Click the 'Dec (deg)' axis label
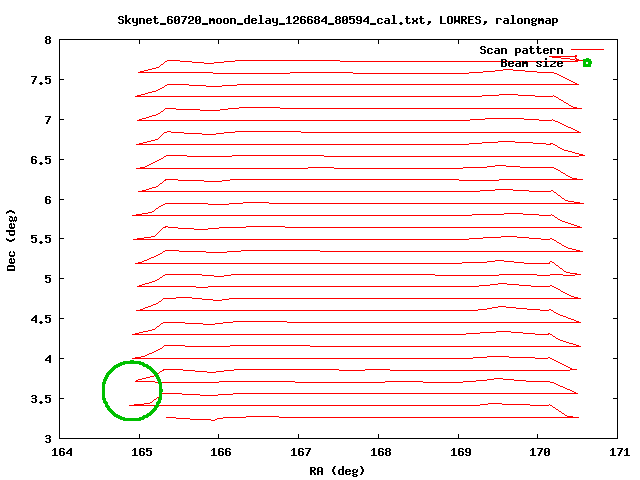Image resolution: width=640 pixels, height=480 pixels. [x=11, y=240]
